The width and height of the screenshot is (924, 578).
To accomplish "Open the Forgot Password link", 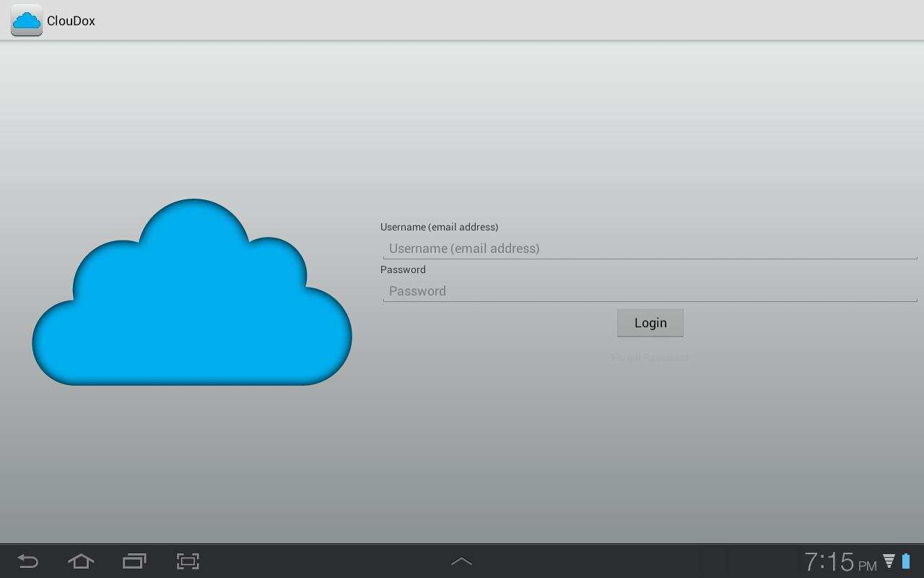I will tap(650, 358).
